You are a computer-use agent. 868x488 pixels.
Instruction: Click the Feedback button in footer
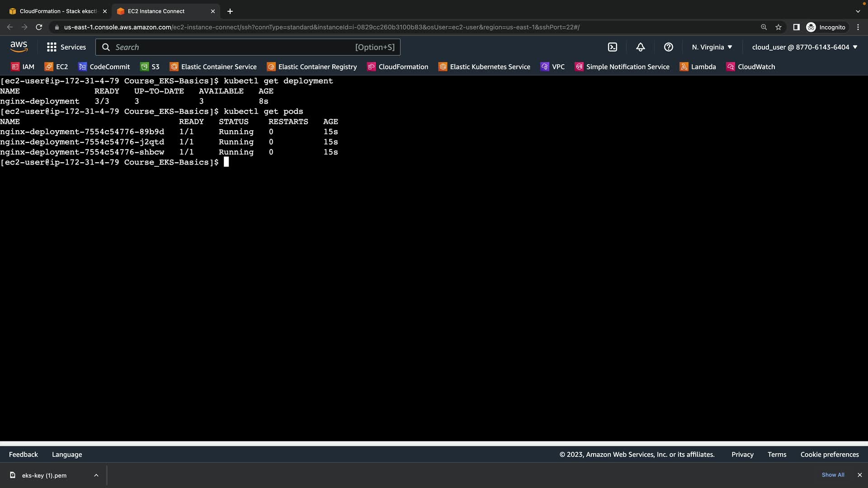[x=24, y=455]
